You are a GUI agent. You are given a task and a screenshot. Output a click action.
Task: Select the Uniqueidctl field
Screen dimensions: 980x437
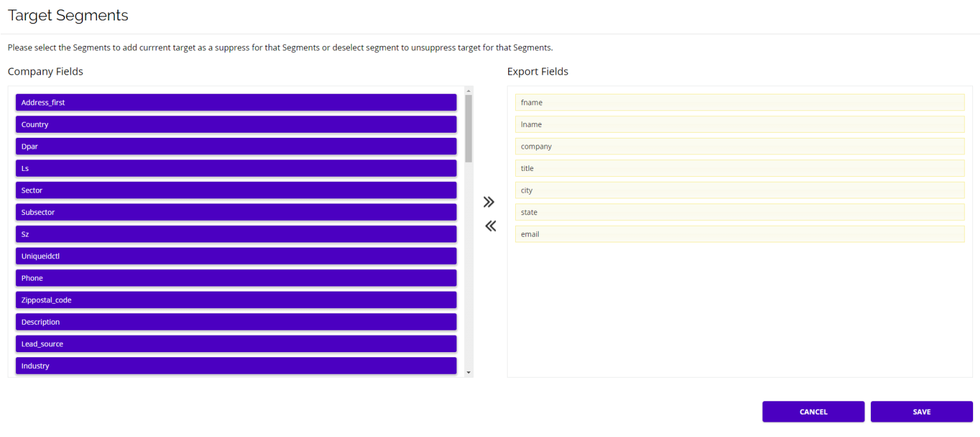click(236, 256)
